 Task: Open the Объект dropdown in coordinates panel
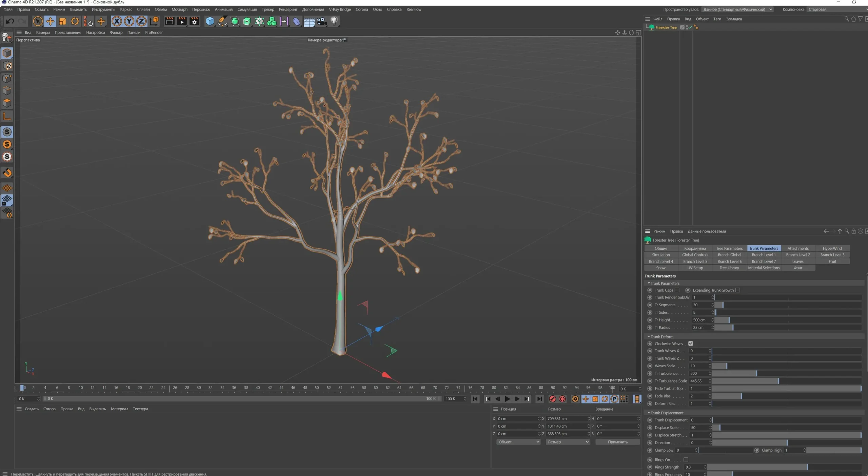click(x=518, y=442)
